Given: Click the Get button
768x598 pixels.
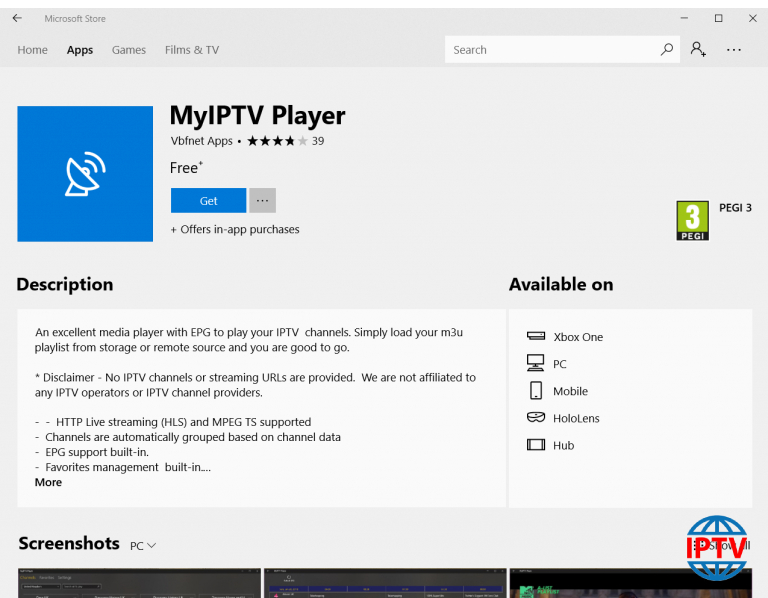Looking at the screenshot, I should [x=209, y=200].
